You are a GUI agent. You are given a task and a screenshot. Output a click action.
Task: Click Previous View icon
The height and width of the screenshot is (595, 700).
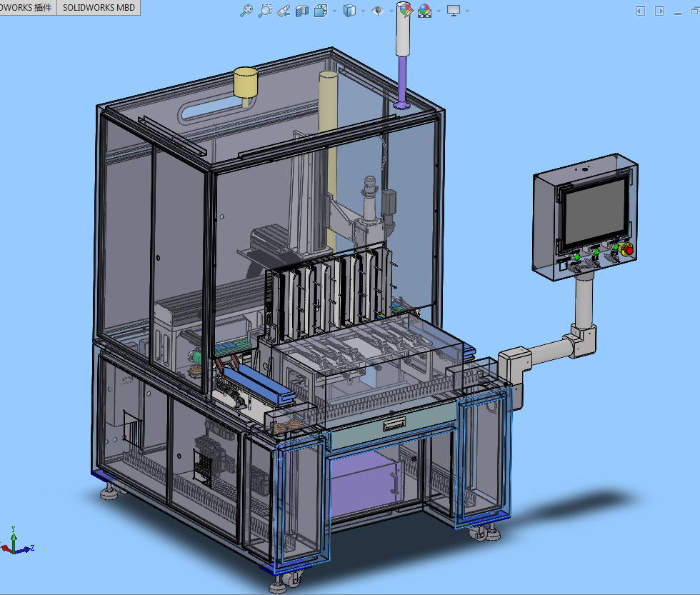[284, 10]
